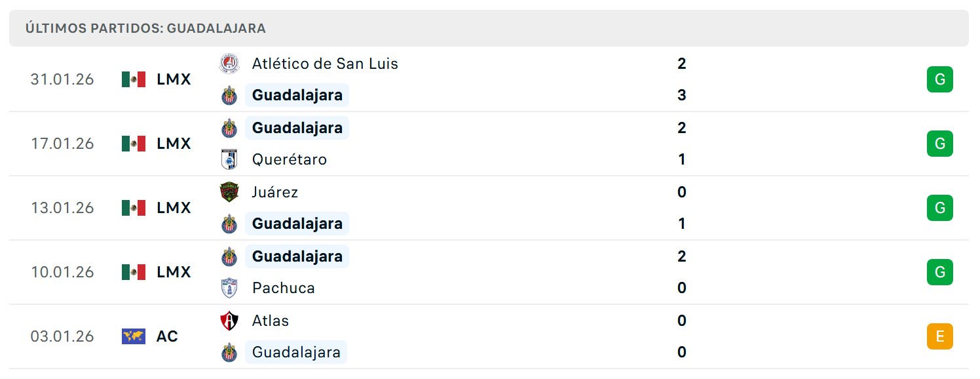Click the Pachuca club crest
Image resolution: width=980 pixels, height=379 pixels.
tap(229, 288)
